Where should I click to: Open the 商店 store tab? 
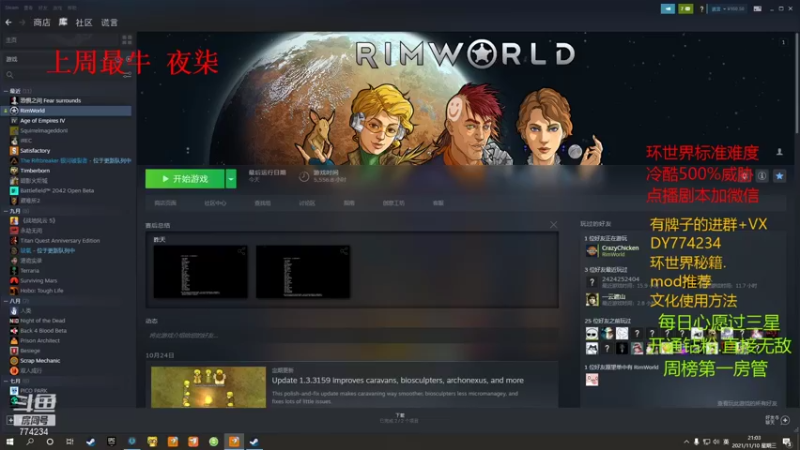point(41,22)
